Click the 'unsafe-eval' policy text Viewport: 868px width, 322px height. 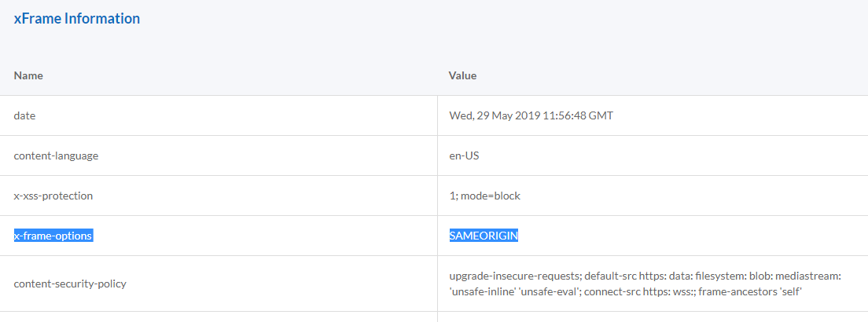point(547,291)
